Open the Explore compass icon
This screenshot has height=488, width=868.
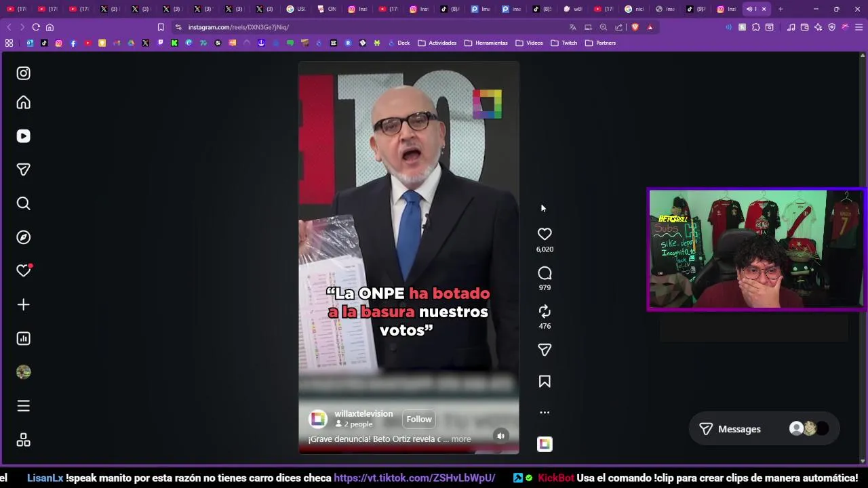[24, 237]
